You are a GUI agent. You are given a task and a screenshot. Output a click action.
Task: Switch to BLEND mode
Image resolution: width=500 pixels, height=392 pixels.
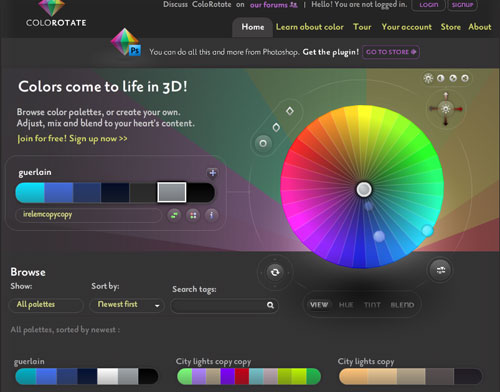pos(402,305)
